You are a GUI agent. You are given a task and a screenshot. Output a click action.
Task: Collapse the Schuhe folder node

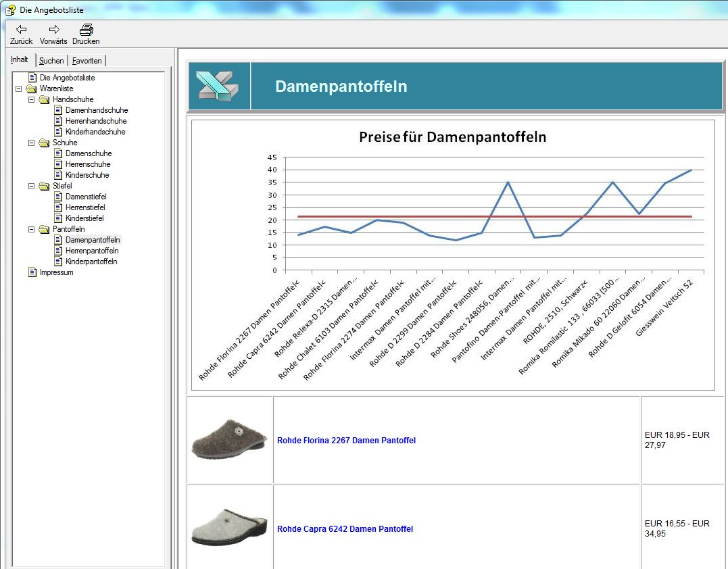pyautogui.click(x=32, y=143)
